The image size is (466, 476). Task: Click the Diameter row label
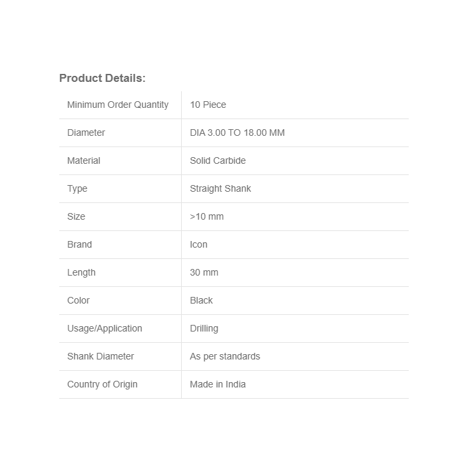pos(86,132)
